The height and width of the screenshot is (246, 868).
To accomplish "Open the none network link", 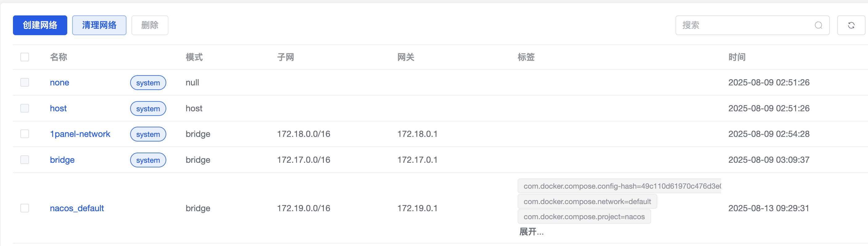I will point(60,82).
